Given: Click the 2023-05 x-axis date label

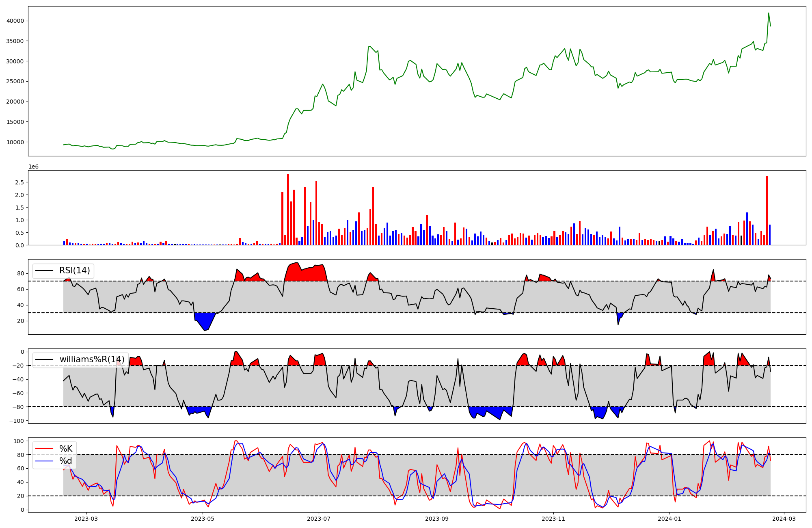Looking at the screenshot, I should [203, 519].
